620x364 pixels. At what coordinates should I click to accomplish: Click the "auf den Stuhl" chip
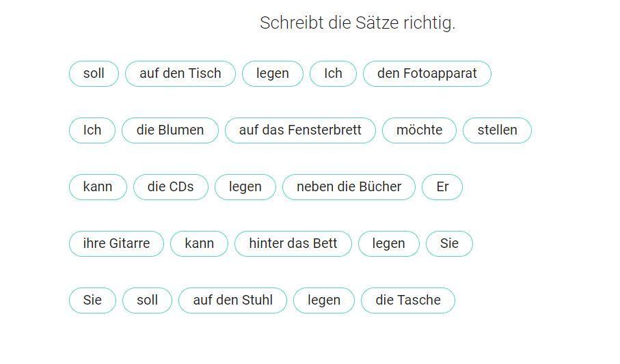click(x=232, y=300)
